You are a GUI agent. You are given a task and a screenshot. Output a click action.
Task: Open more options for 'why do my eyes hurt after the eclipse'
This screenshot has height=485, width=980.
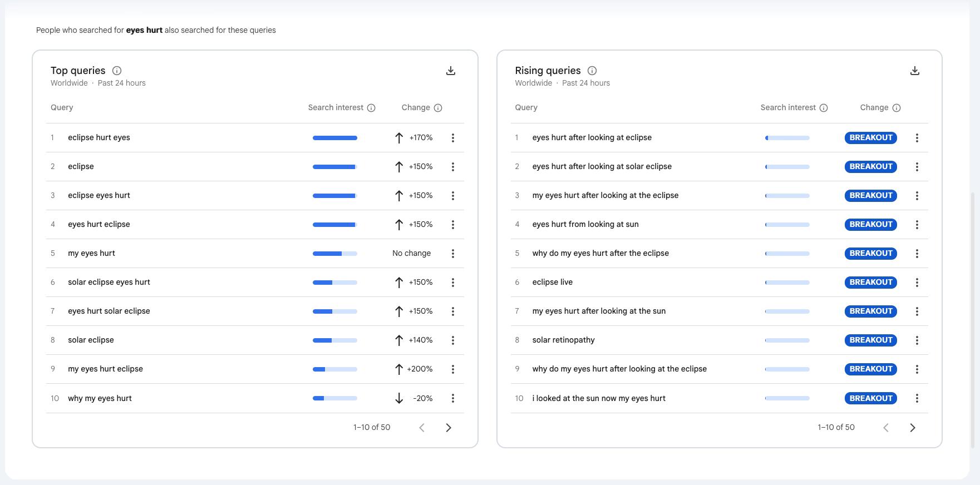click(x=917, y=254)
